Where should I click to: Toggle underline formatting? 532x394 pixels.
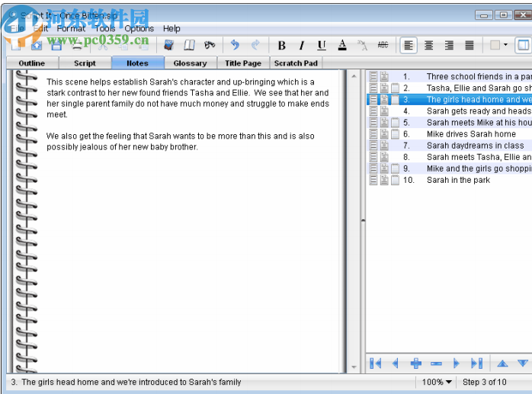(322, 46)
